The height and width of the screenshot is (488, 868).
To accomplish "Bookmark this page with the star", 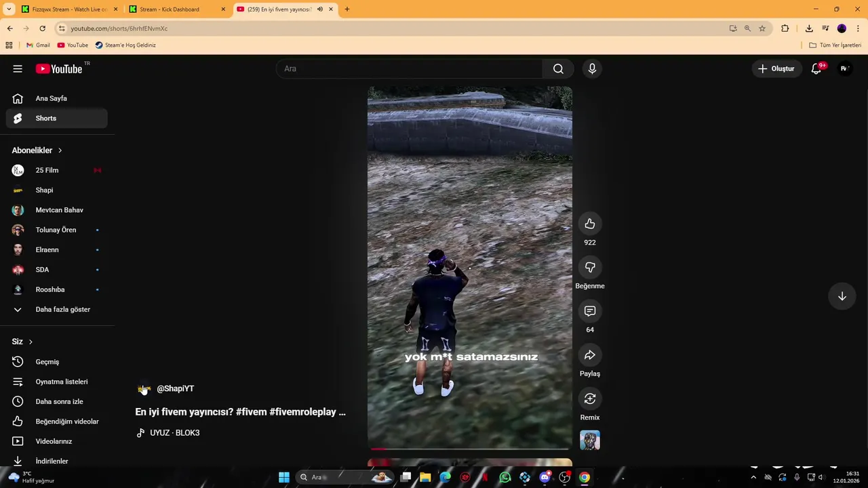I will (x=762, y=28).
